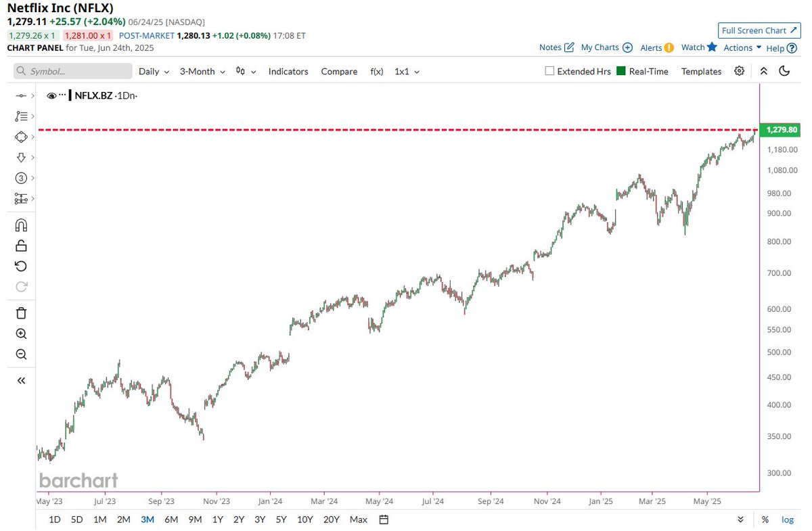Screen dimensions: 812x531
Task: Expand the 3-Month period dropdown
Action: pos(201,71)
